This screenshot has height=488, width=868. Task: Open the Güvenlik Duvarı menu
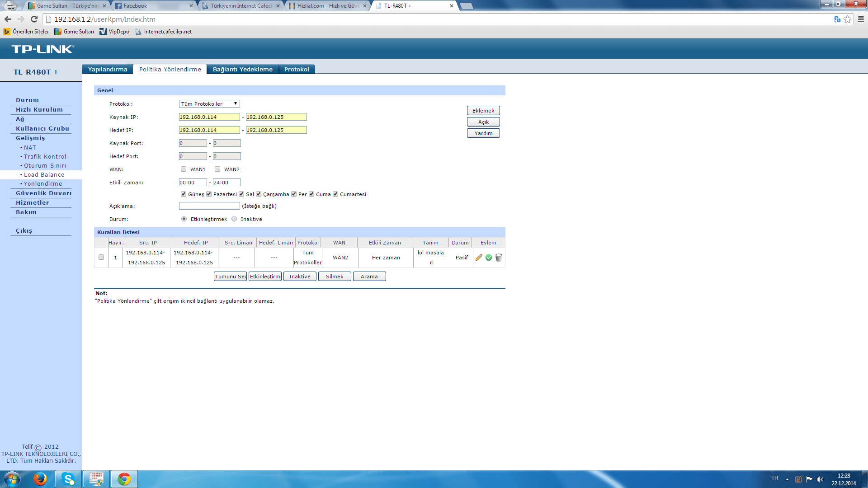(43, 193)
